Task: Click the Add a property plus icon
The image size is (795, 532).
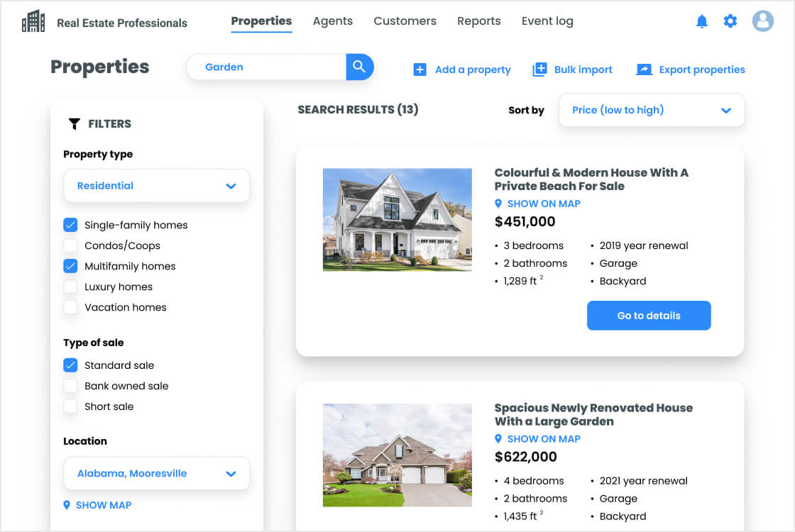Action: coord(420,70)
